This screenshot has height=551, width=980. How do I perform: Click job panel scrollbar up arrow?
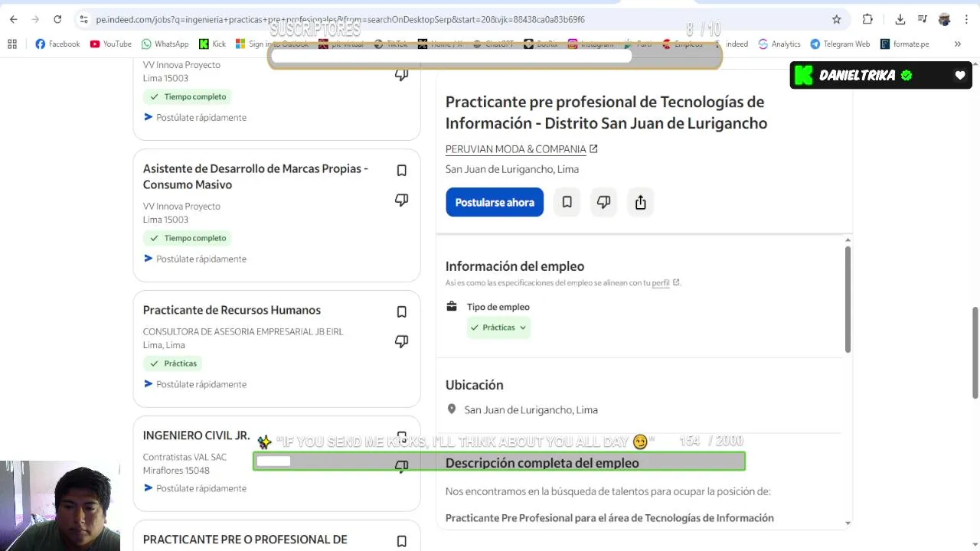848,240
